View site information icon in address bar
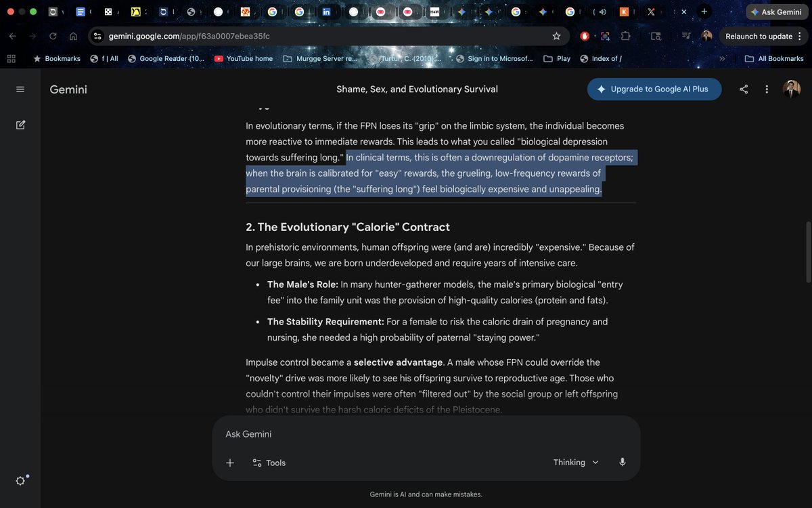This screenshot has width=812, height=508. (x=97, y=36)
